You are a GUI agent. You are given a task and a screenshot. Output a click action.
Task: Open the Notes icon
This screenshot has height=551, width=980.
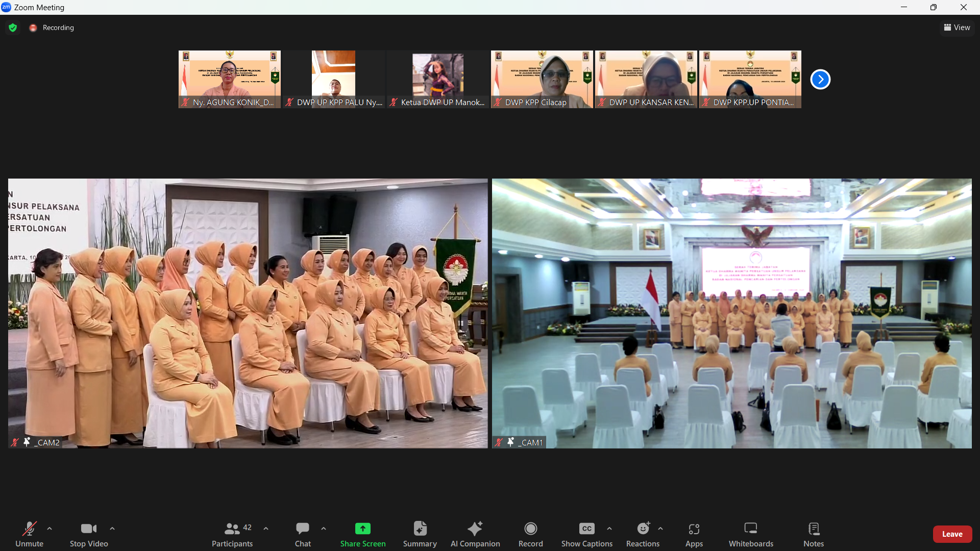coord(814,529)
